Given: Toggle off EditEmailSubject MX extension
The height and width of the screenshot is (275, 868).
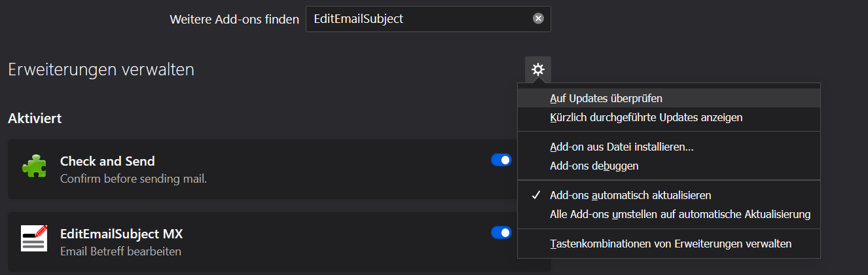Looking at the screenshot, I should [501, 232].
